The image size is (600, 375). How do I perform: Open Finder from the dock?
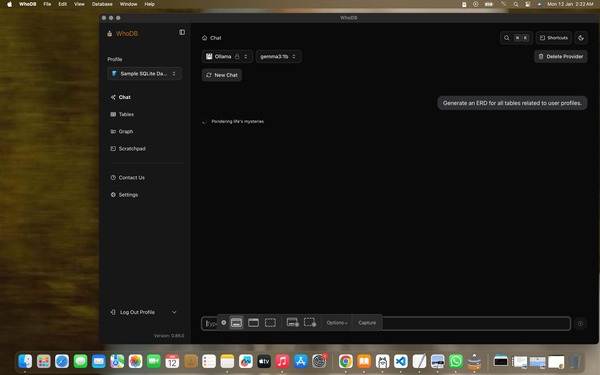pos(25,361)
